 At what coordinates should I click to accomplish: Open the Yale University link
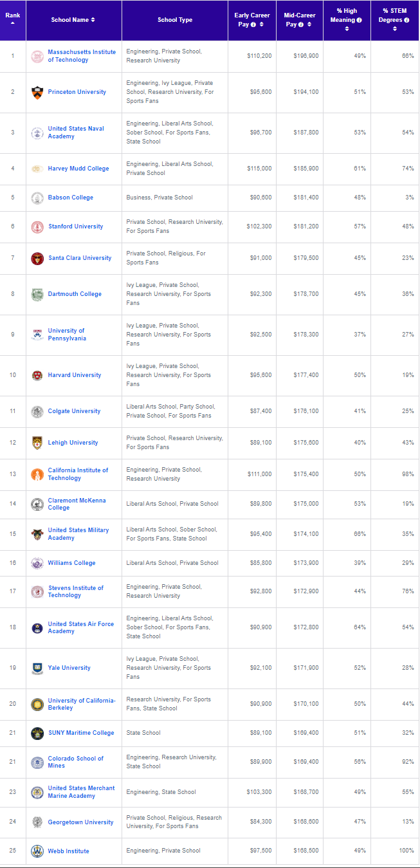point(69,668)
